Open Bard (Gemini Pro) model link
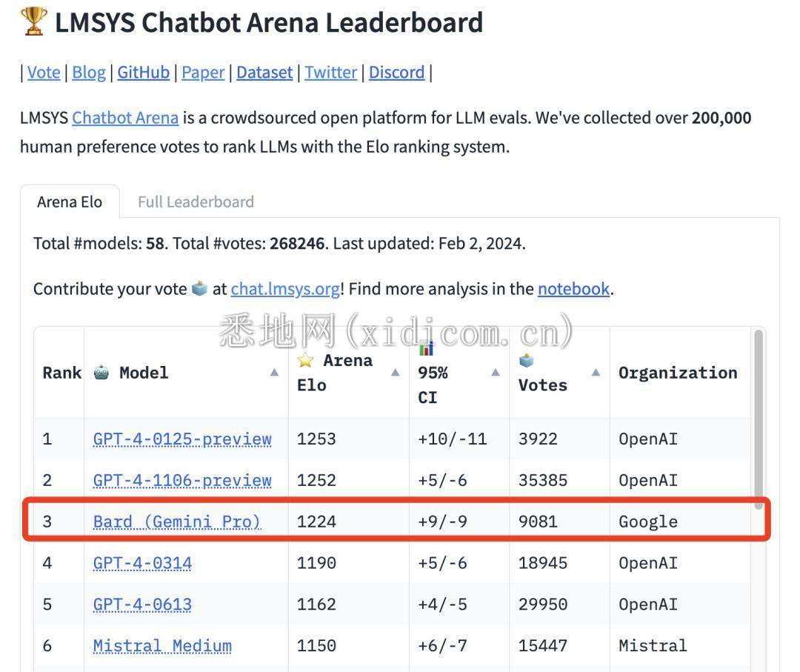Screen dimensions: 800x672 177,522
